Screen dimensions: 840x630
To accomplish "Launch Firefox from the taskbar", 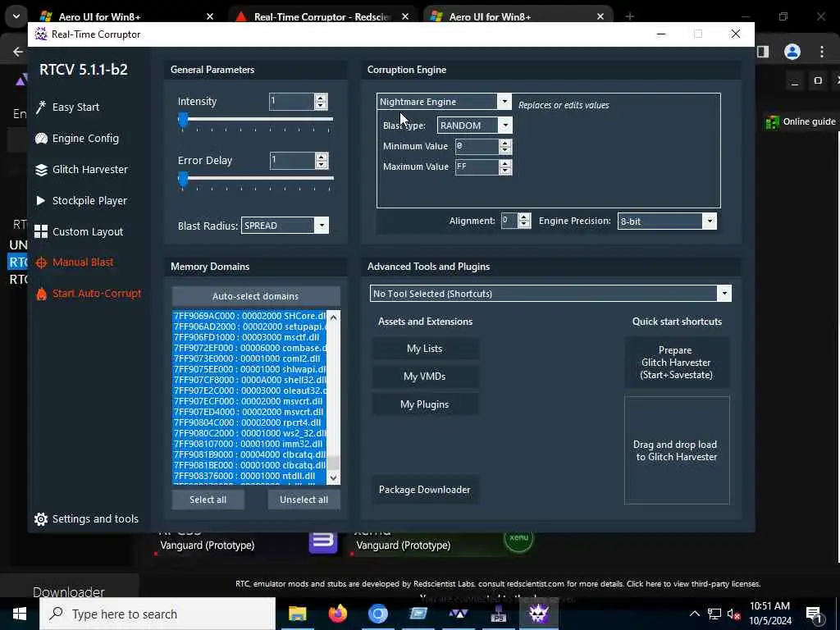I will [338, 614].
